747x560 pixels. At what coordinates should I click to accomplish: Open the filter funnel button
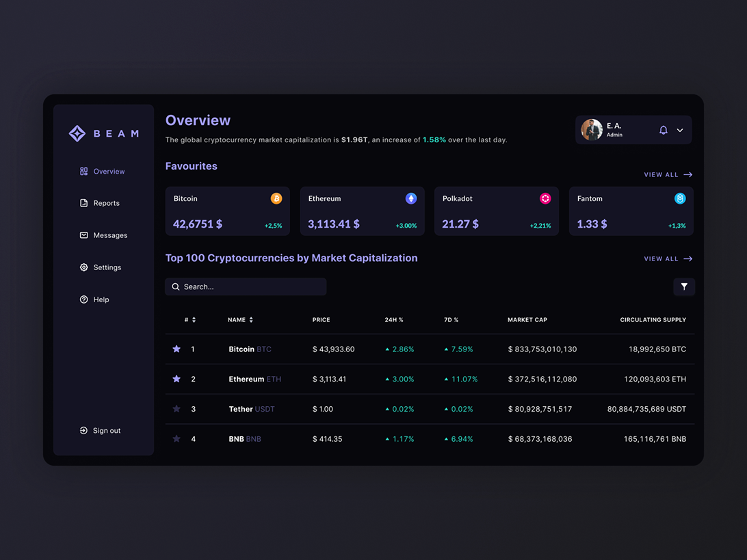coord(684,287)
